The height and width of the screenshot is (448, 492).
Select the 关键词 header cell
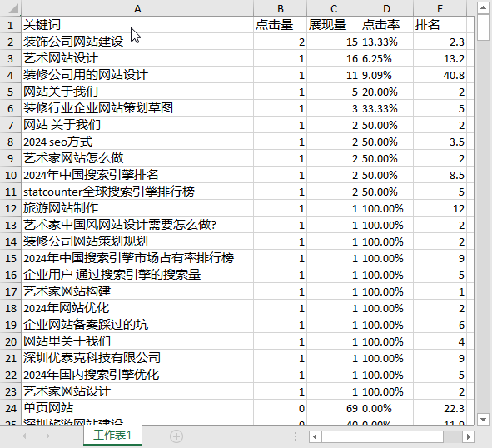point(137,25)
